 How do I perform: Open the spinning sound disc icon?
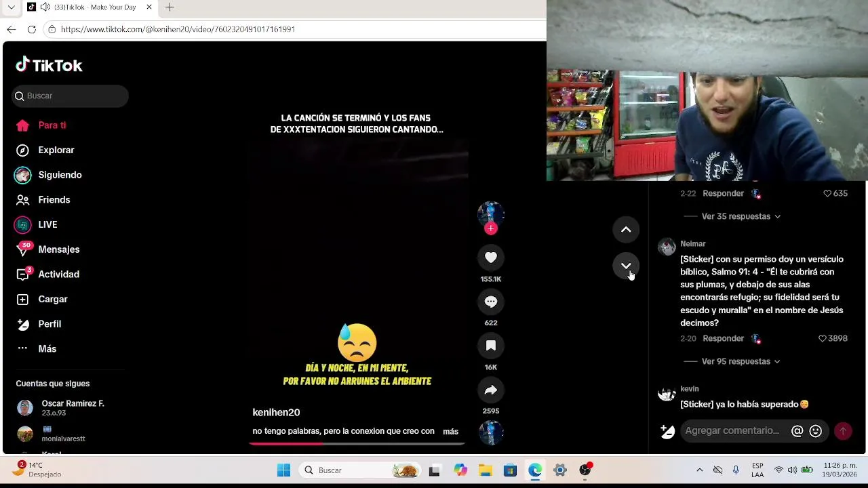pos(491,432)
